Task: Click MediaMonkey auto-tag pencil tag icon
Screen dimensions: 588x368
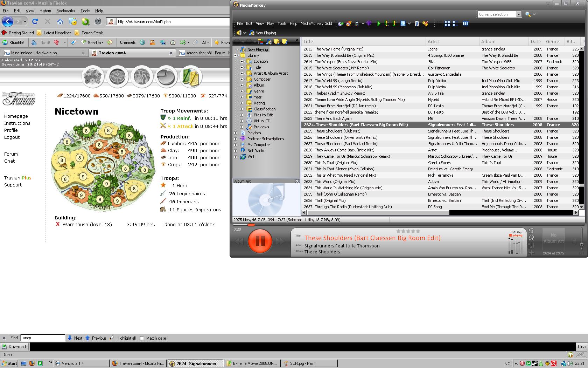Action: (x=425, y=23)
